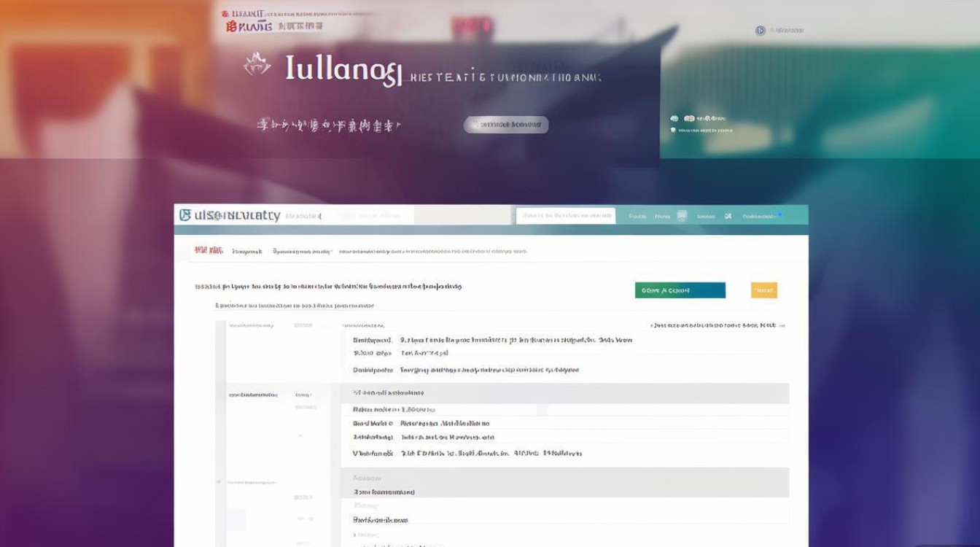Click the first text link in the teal header
This screenshot has height=547, width=980.
pyautogui.click(x=637, y=216)
